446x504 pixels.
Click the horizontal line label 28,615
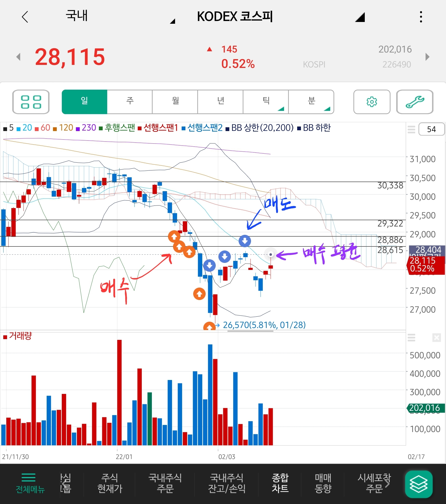pyautogui.click(x=390, y=250)
